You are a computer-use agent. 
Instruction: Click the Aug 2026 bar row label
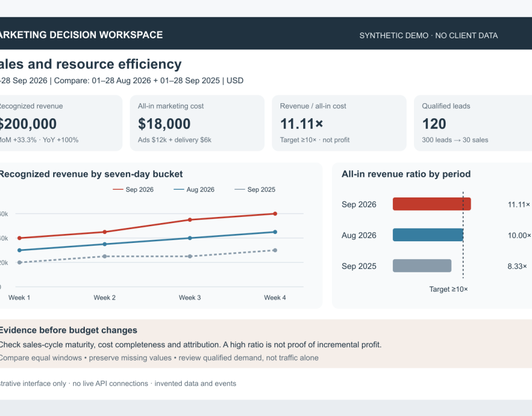point(359,235)
